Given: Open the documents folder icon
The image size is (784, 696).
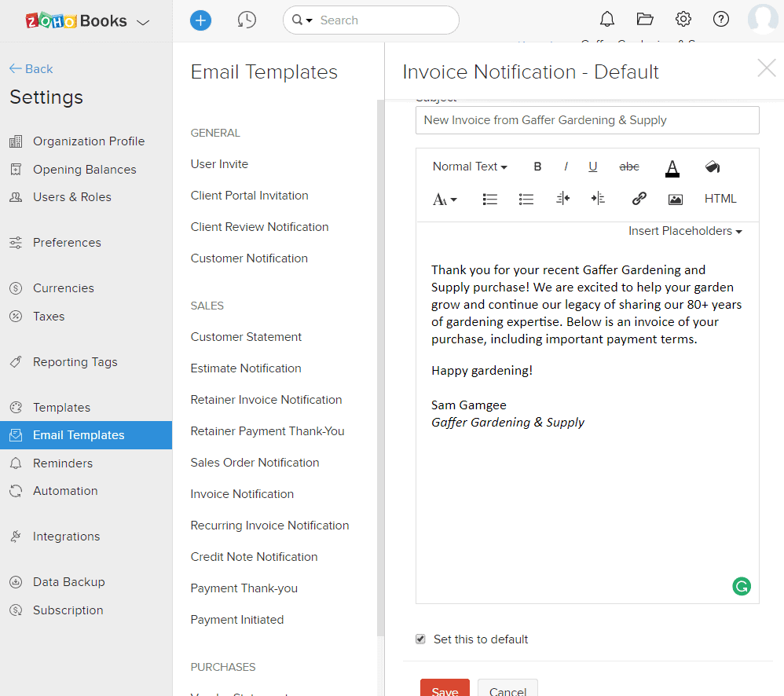Looking at the screenshot, I should 645,20.
